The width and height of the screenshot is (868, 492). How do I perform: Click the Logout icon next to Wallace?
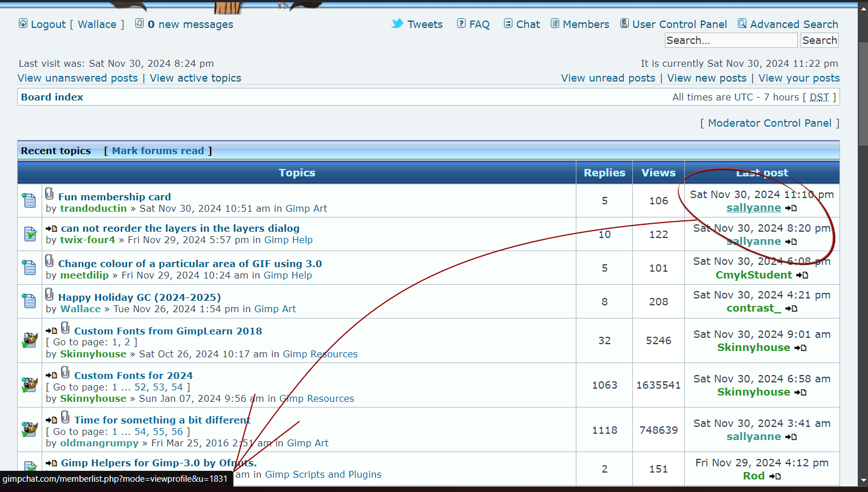pyautogui.click(x=23, y=23)
